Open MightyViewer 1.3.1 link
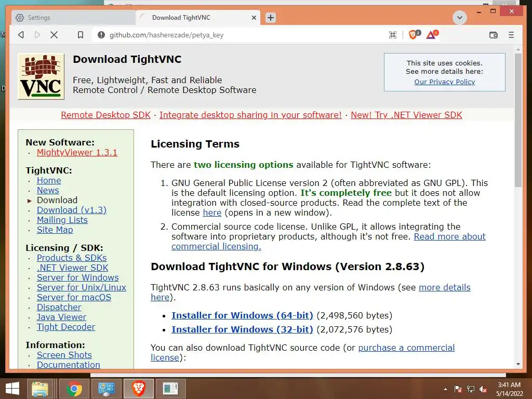532x399 pixels. (x=77, y=152)
